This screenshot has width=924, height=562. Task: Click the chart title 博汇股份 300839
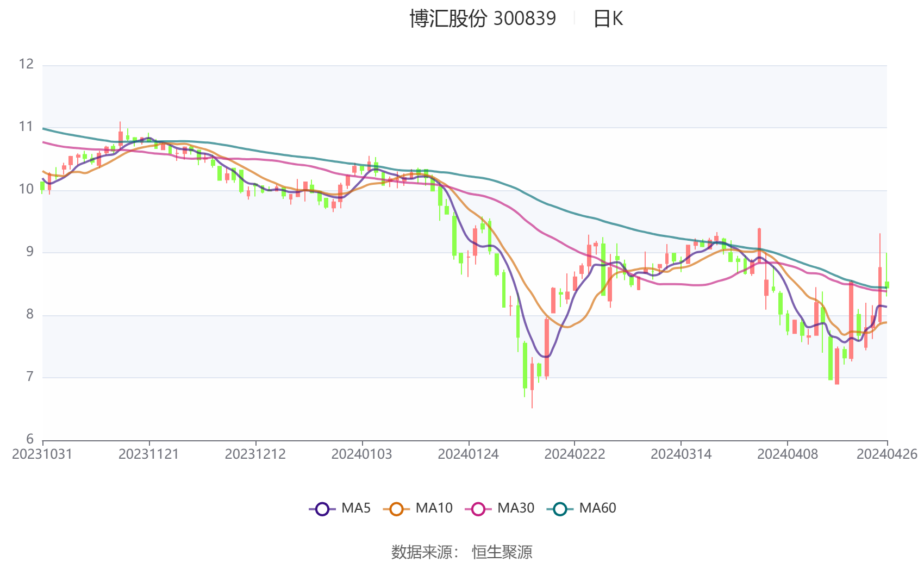click(x=483, y=18)
